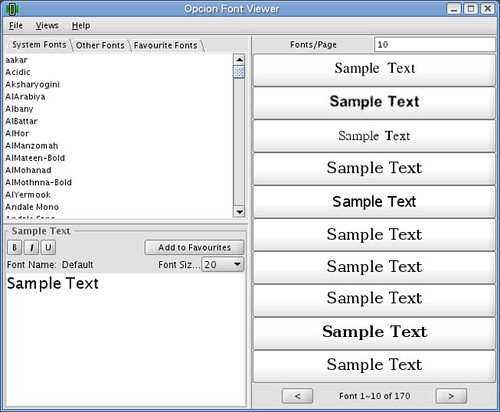The width and height of the screenshot is (500, 412).
Task: Select the Aksharyogini font
Action: pyautogui.click(x=119, y=84)
